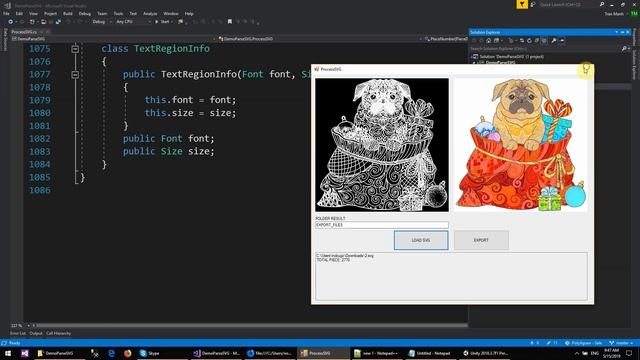Viewport: 640px width, 360px height.
Task: Open the DemoParseSVG.ProcessSVG class navigation dropdown
Action: click(320, 39)
